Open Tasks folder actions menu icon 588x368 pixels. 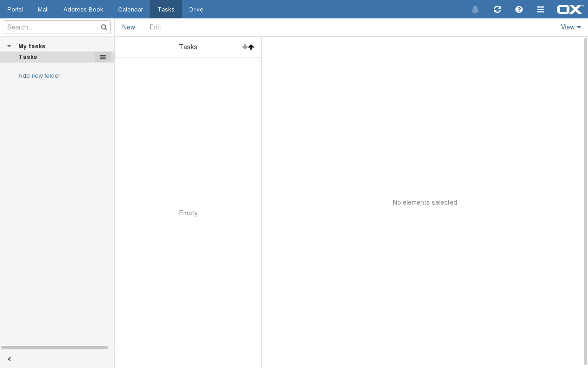[103, 57]
